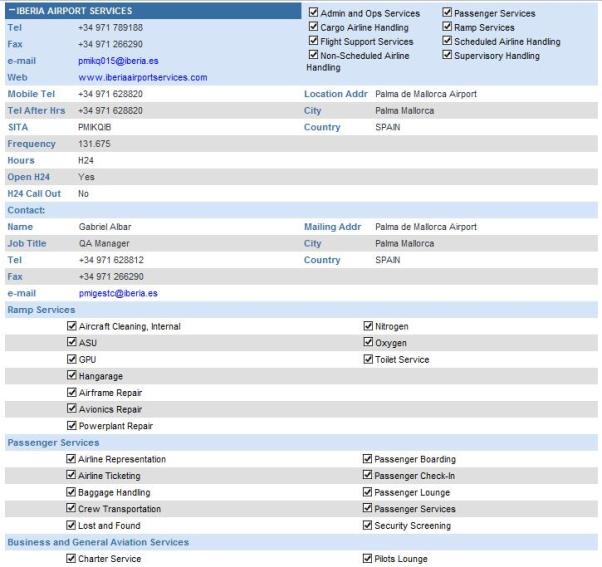Select Mailing Addr Palma de Mallorca Airport

coord(426,227)
